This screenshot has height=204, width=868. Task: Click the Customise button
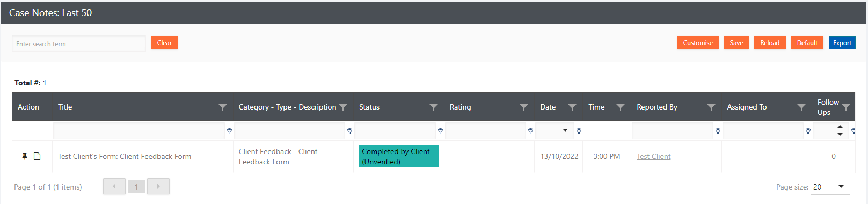[698, 43]
